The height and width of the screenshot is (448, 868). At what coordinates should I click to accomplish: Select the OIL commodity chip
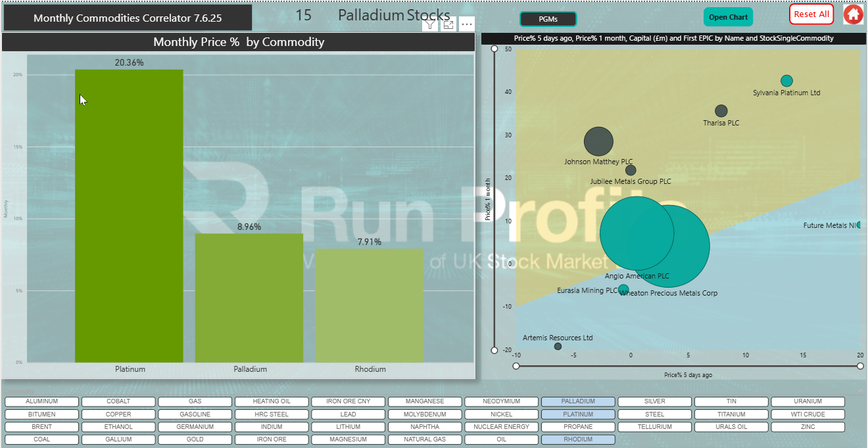pos(502,439)
